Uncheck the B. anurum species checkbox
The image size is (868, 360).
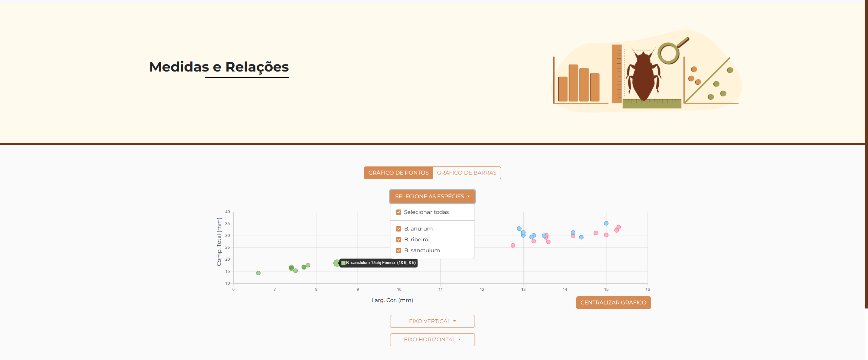point(399,229)
